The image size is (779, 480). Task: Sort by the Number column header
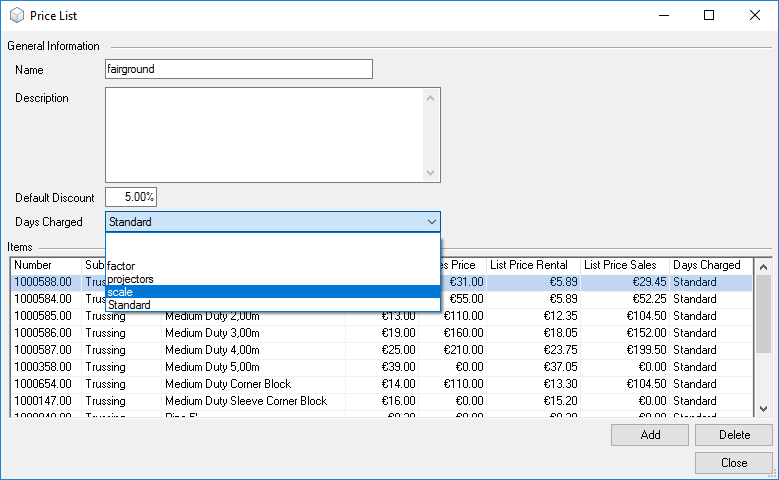(45, 265)
